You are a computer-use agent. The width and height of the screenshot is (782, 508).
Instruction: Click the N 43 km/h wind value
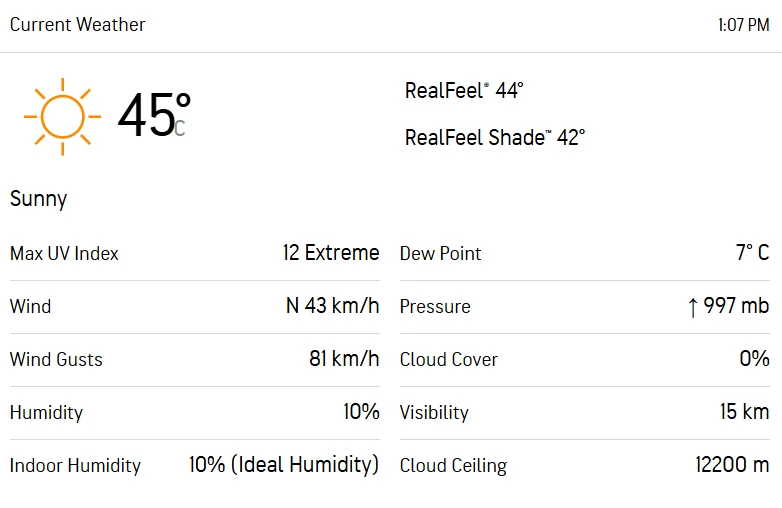click(x=333, y=306)
